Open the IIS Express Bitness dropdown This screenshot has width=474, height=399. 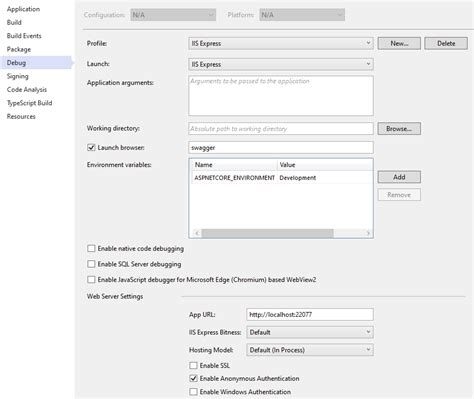(310, 332)
